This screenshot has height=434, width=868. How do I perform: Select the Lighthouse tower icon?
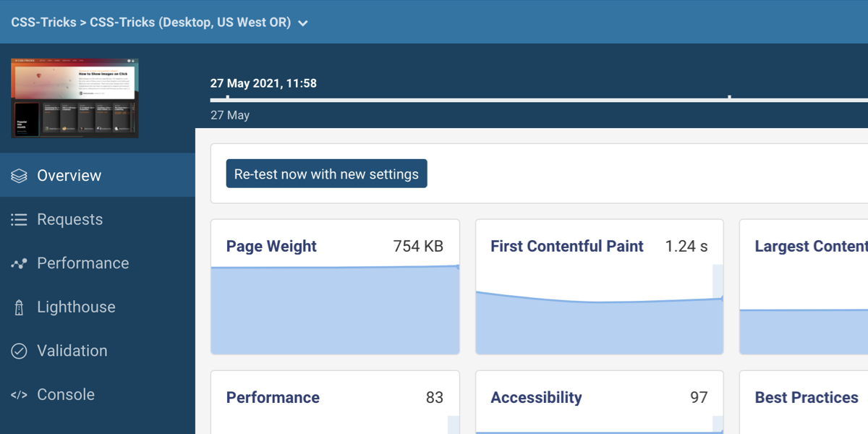pos(19,307)
